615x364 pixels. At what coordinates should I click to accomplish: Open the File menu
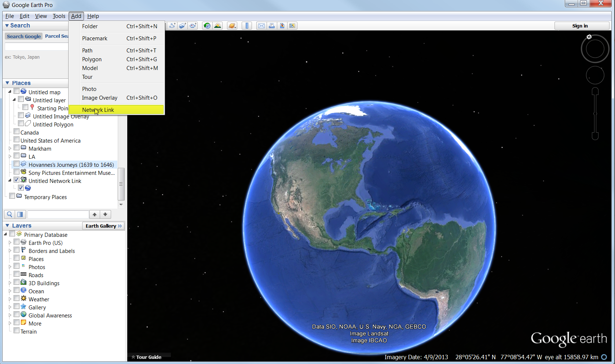coord(10,16)
